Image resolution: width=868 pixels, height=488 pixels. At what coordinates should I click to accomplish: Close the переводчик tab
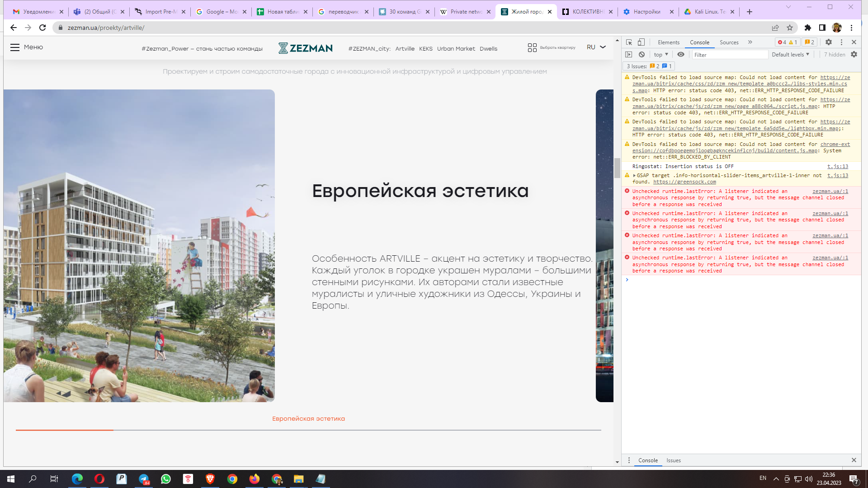(x=367, y=12)
